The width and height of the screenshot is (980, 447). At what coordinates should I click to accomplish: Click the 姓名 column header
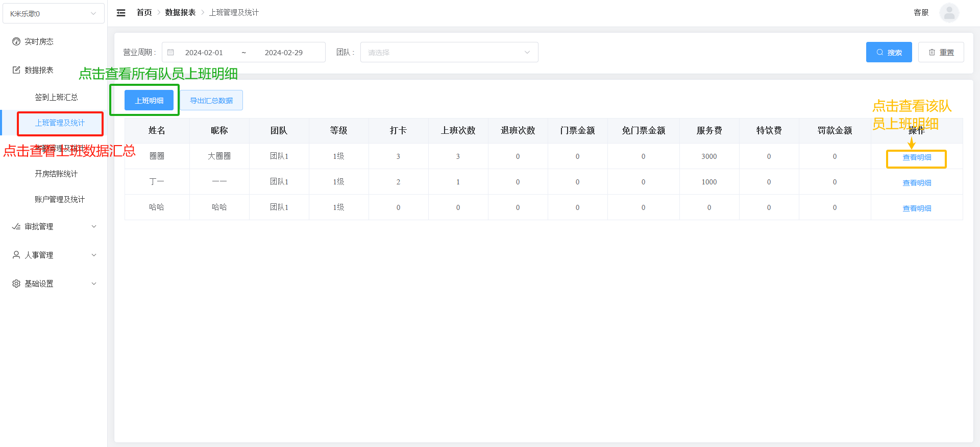[x=157, y=131]
